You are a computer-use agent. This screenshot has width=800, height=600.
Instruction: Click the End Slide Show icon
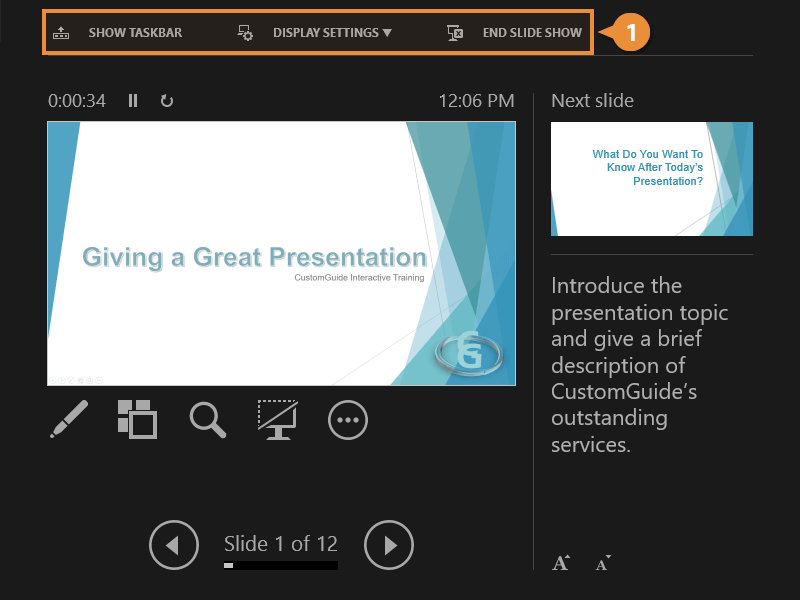pos(455,31)
